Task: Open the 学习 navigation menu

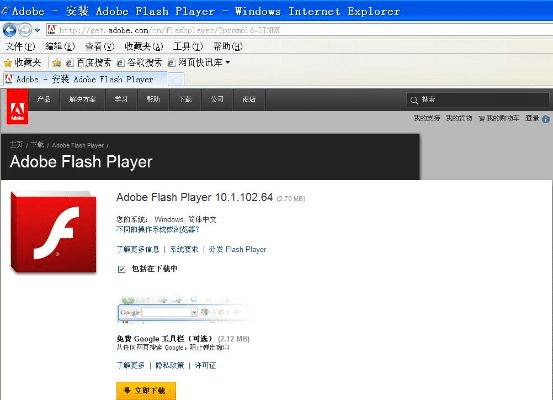Action: (121, 99)
